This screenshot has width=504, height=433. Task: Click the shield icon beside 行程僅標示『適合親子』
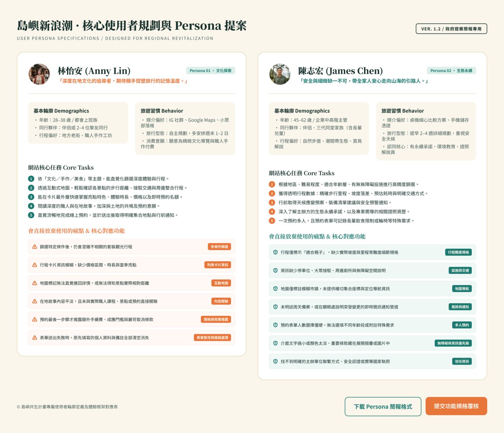pos(275,252)
